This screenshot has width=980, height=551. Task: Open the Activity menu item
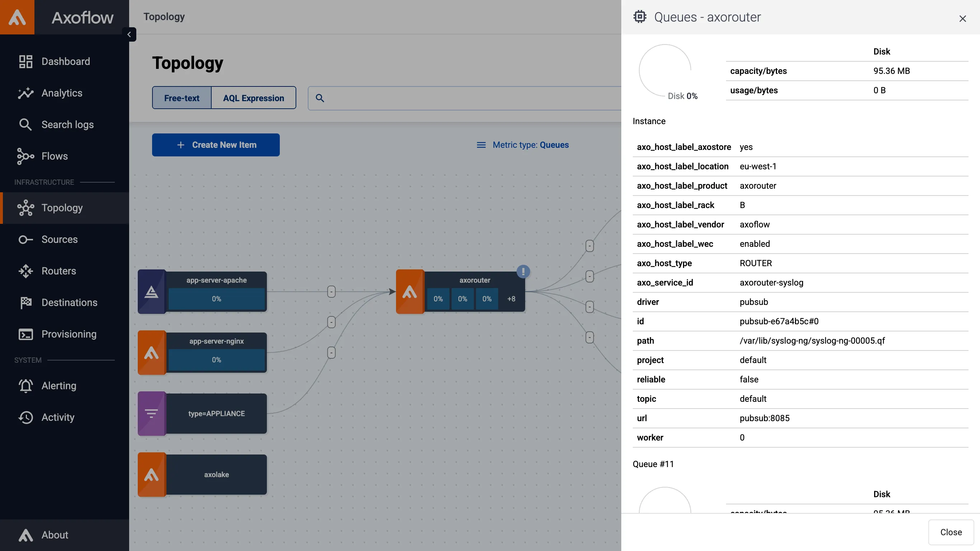tap(58, 417)
